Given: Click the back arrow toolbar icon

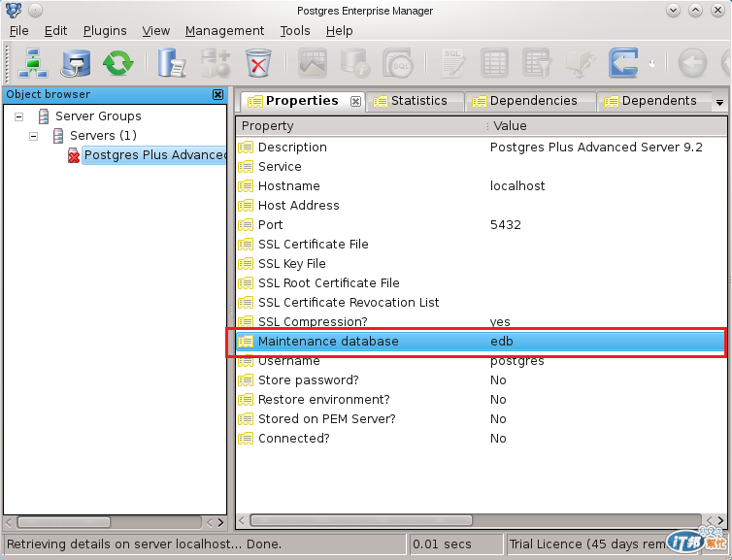Looking at the screenshot, I should [x=692, y=63].
